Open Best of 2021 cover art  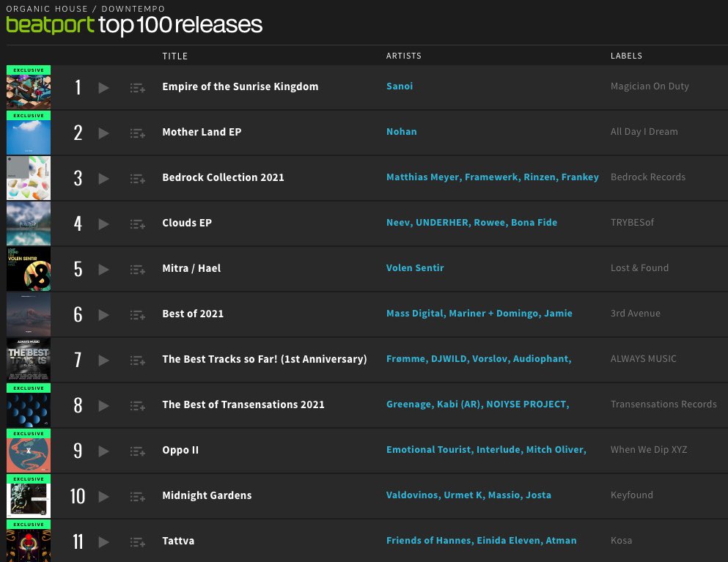pyautogui.click(x=29, y=314)
